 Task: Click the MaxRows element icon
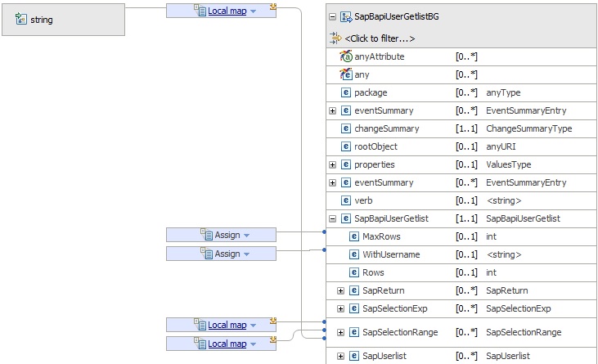point(354,236)
